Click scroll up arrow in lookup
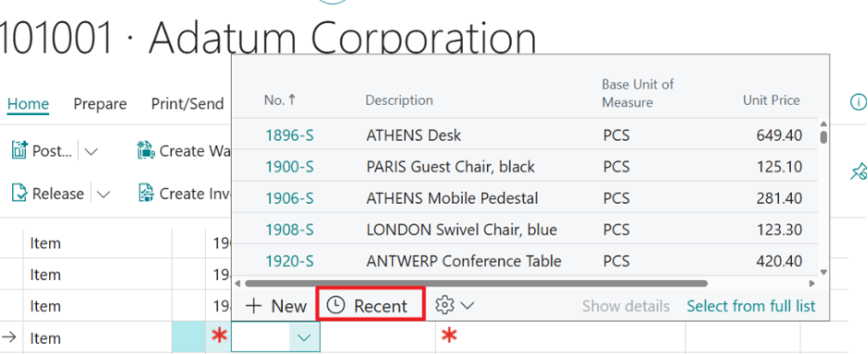Image resolution: width=868 pixels, height=354 pixels. pyautogui.click(x=823, y=124)
